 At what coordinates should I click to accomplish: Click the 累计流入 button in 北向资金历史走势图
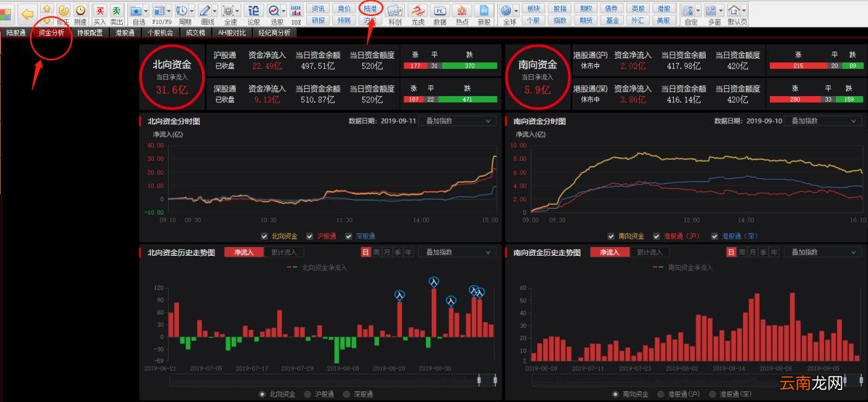click(x=284, y=252)
